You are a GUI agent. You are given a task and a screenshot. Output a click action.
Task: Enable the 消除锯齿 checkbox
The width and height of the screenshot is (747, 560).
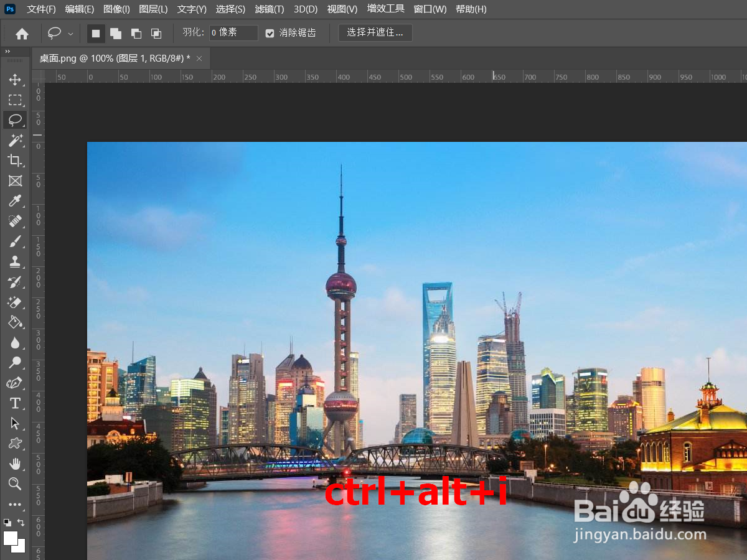pos(270,32)
